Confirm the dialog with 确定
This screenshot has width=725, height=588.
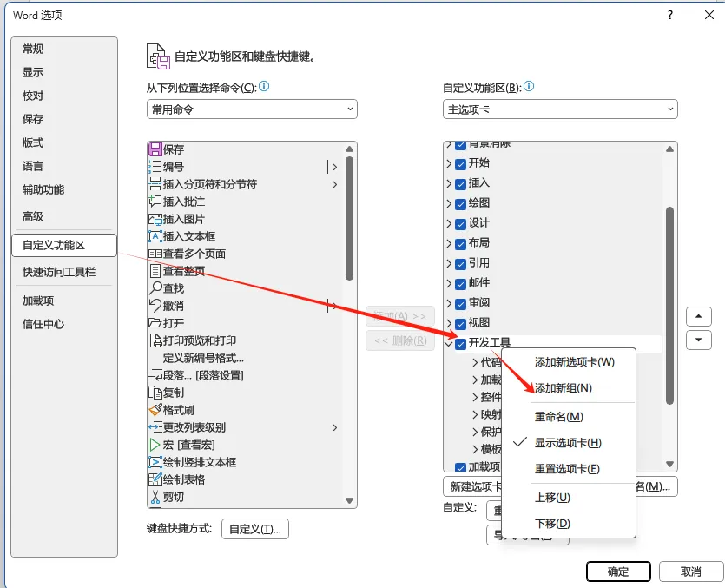coord(618,571)
